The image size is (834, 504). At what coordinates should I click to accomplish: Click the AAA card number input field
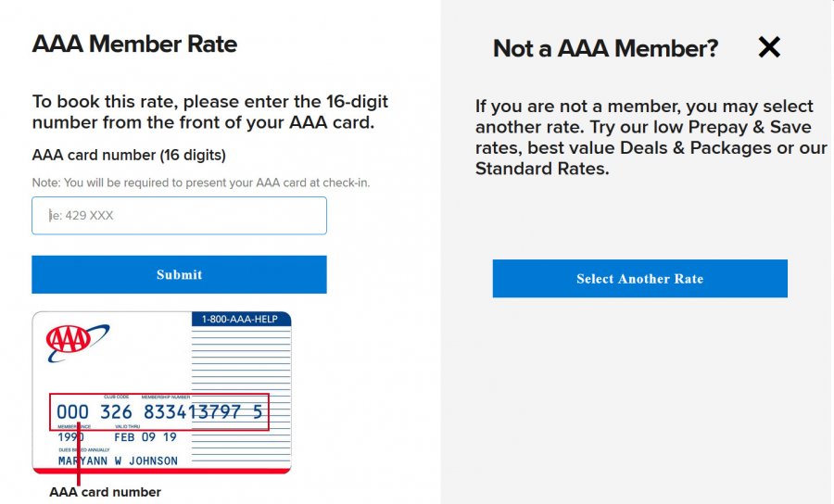click(x=179, y=216)
